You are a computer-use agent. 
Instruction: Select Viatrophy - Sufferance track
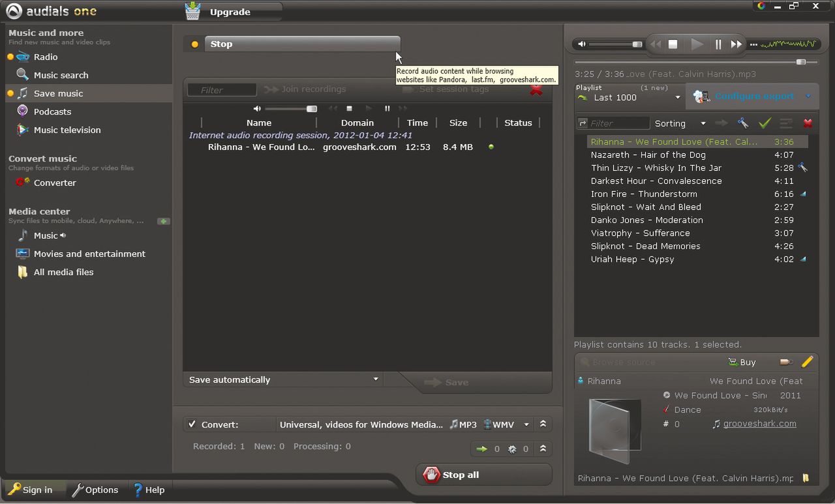coord(697,233)
